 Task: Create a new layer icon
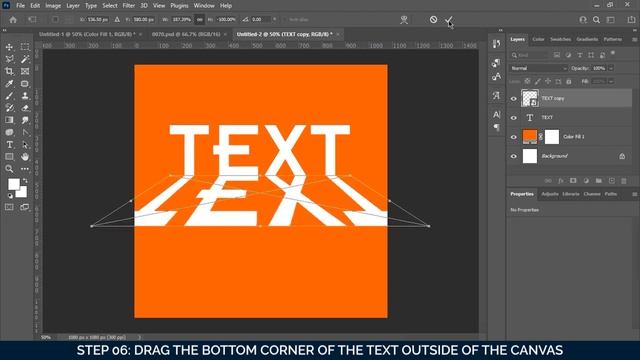point(611,181)
